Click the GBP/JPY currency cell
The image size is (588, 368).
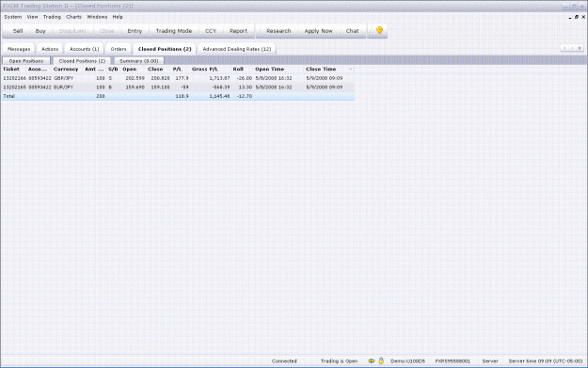64,78
